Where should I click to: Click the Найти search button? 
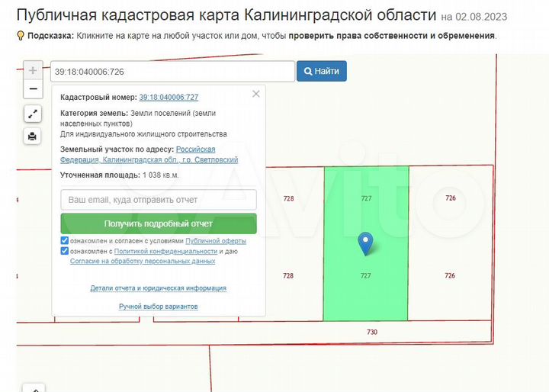(x=322, y=71)
